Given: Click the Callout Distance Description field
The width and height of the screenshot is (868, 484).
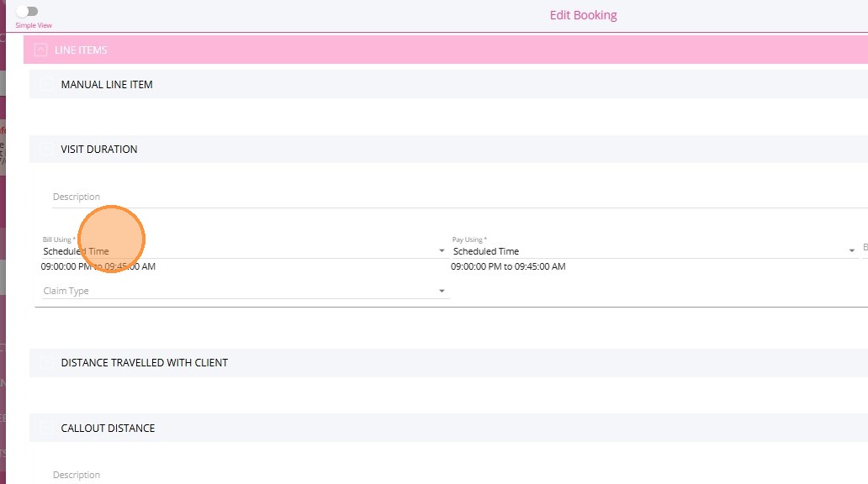Looking at the screenshot, I should (x=459, y=475).
